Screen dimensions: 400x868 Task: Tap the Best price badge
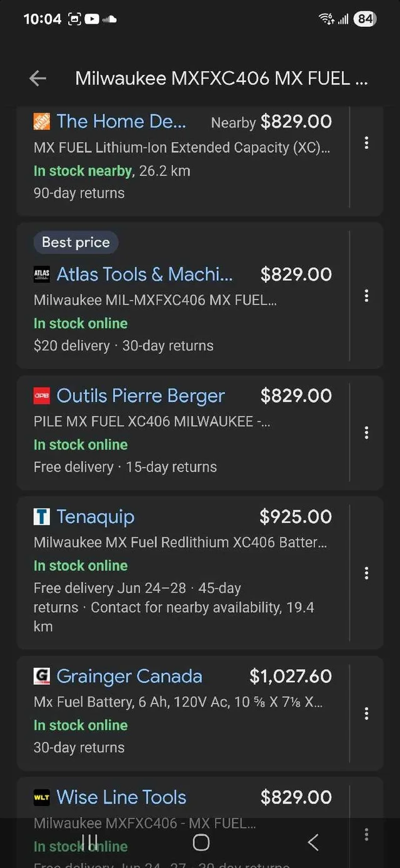click(76, 242)
